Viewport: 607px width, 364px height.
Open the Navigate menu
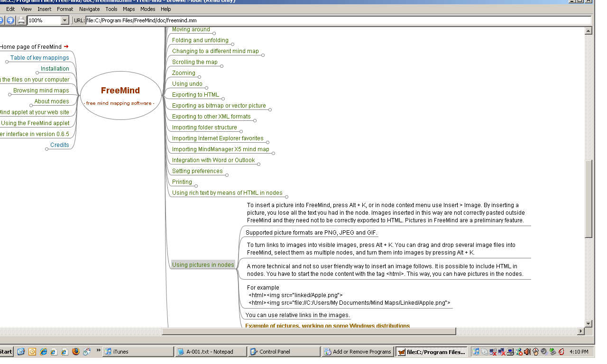coord(89,9)
